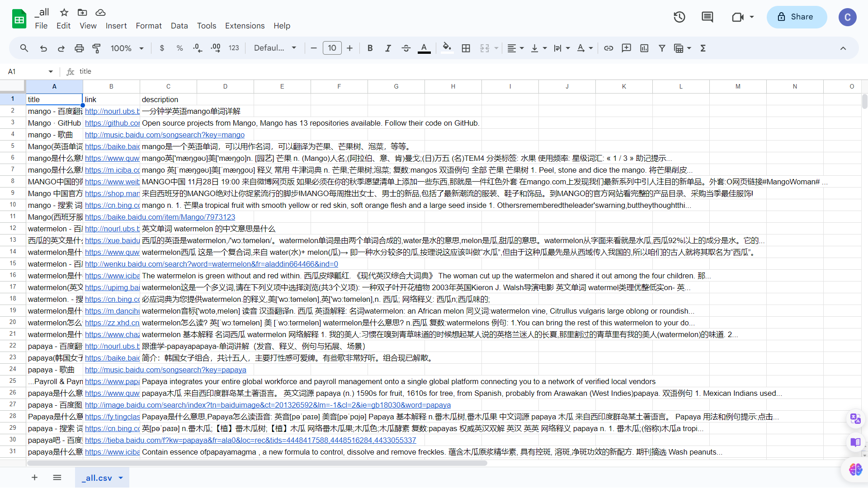The image size is (868, 488).
Task: Open the Format menu
Action: click(148, 26)
